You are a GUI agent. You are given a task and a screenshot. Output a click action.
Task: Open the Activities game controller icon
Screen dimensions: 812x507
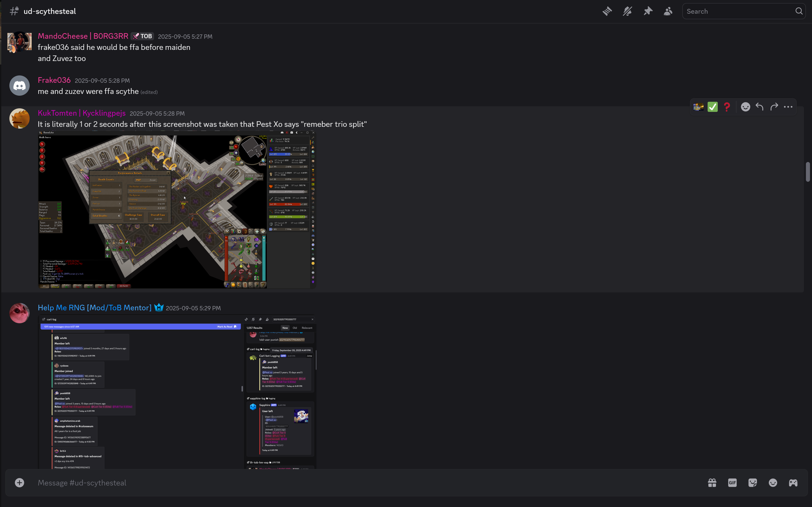793,483
